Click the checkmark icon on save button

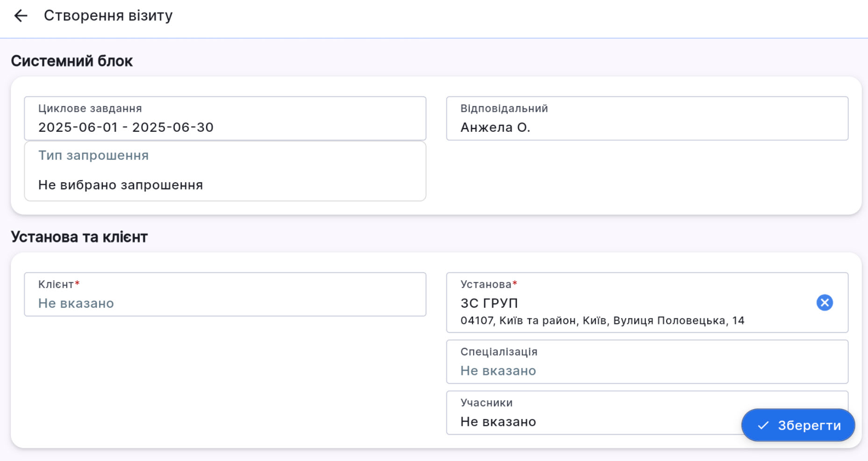click(763, 425)
